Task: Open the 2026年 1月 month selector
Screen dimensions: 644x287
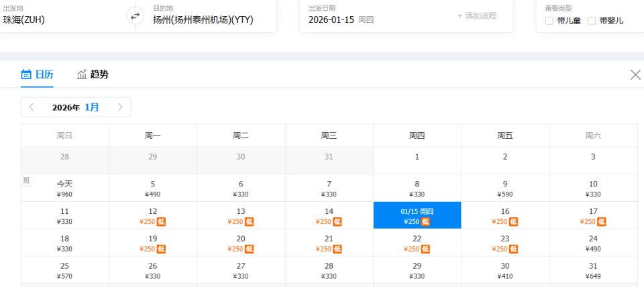Action: click(76, 107)
